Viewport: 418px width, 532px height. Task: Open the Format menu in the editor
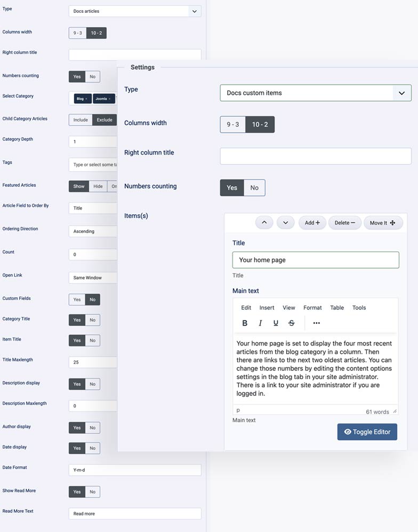(x=312, y=308)
